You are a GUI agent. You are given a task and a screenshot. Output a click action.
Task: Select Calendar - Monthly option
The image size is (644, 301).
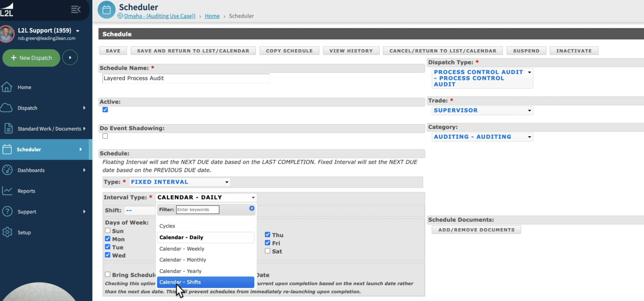click(x=205, y=260)
